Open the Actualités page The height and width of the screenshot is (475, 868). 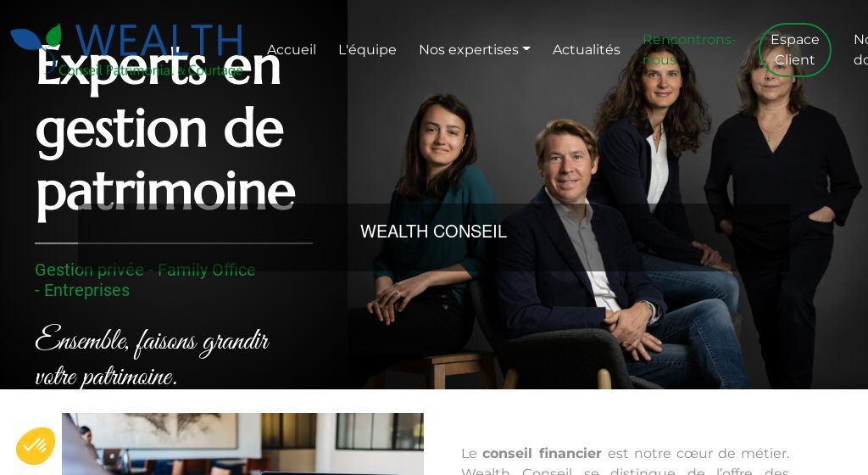587,50
